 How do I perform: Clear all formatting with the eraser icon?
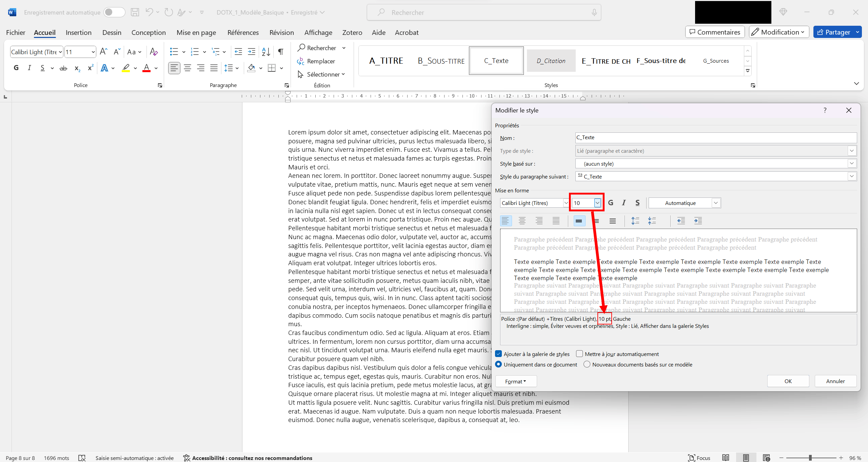[x=154, y=51]
